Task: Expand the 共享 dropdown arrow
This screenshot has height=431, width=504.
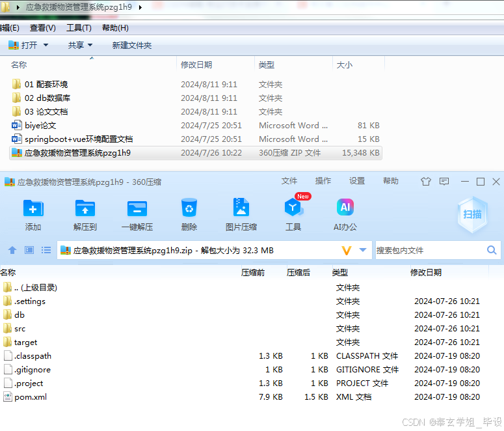Action: click(x=90, y=45)
